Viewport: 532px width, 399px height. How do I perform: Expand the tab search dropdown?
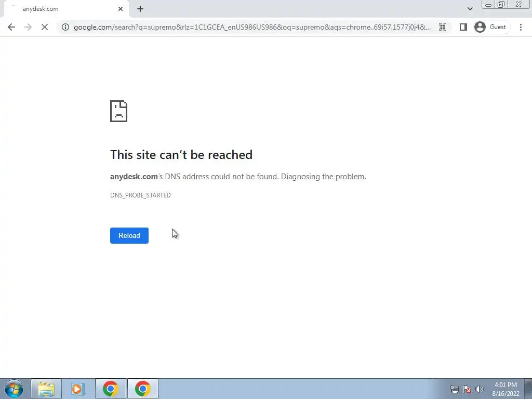coord(470,9)
